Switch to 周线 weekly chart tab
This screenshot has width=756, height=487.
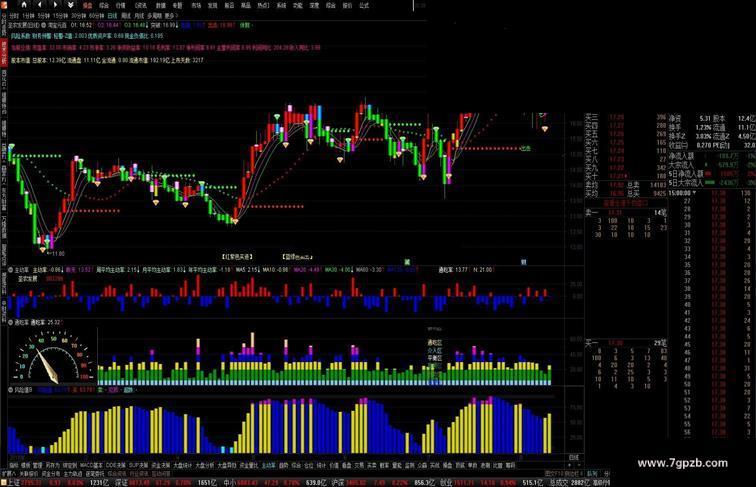pos(126,16)
